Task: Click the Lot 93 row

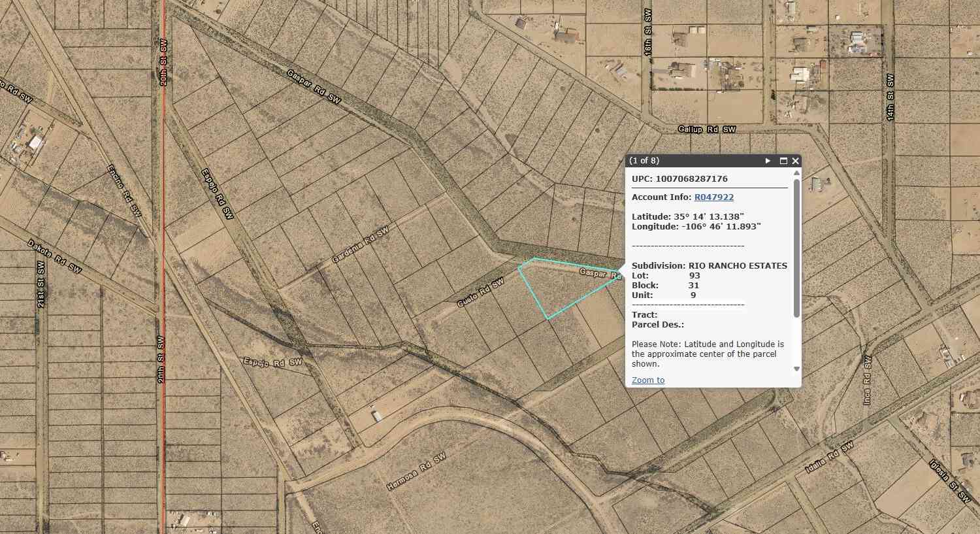Action: click(x=666, y=275)
